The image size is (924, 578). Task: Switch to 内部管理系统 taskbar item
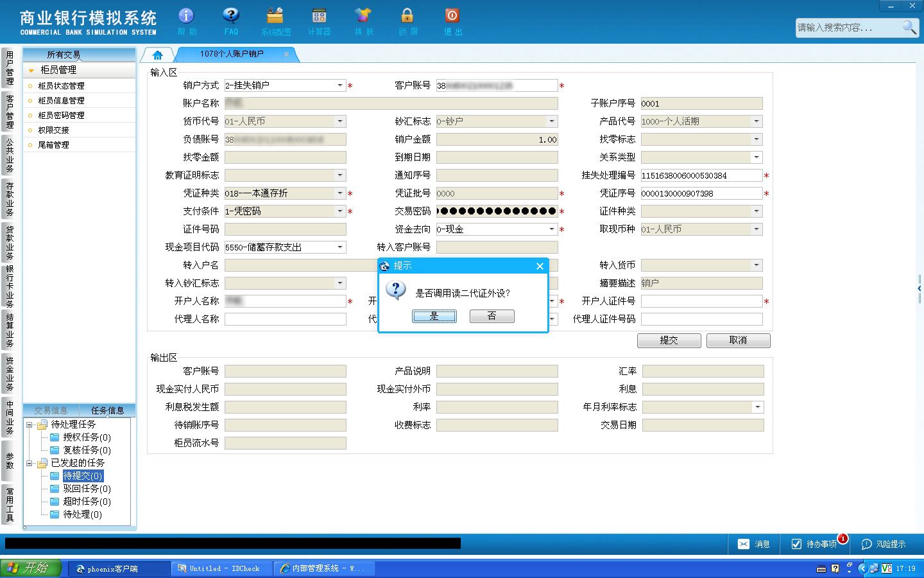(325, 568)
